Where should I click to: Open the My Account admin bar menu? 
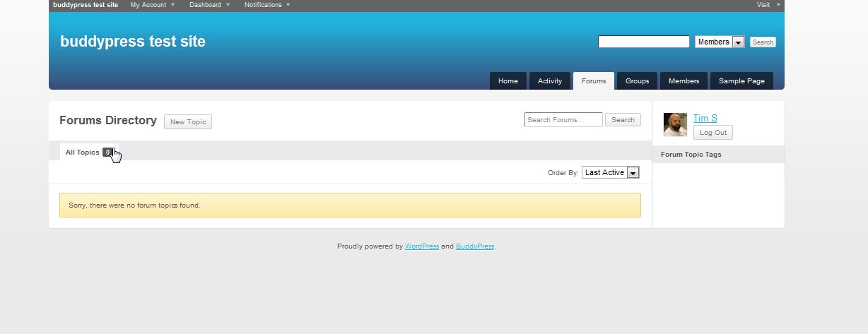(153, 5)
